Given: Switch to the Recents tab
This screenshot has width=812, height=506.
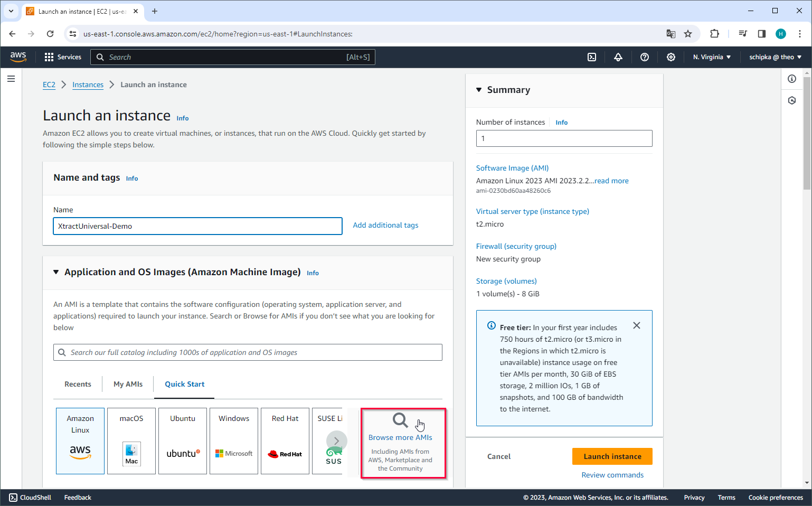Looking at the screenshot, I should point(78,384).
